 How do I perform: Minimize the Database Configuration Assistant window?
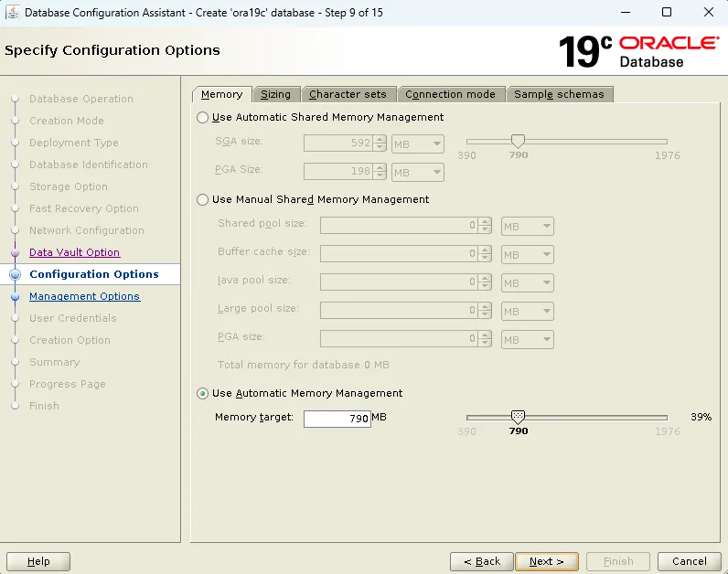click(626, 12)
